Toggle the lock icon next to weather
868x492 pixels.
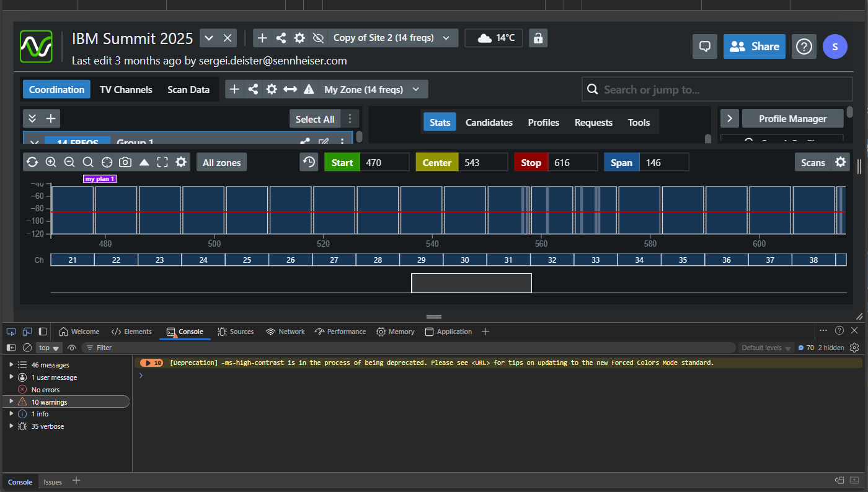pyautogui.click(x=538, y=38)
